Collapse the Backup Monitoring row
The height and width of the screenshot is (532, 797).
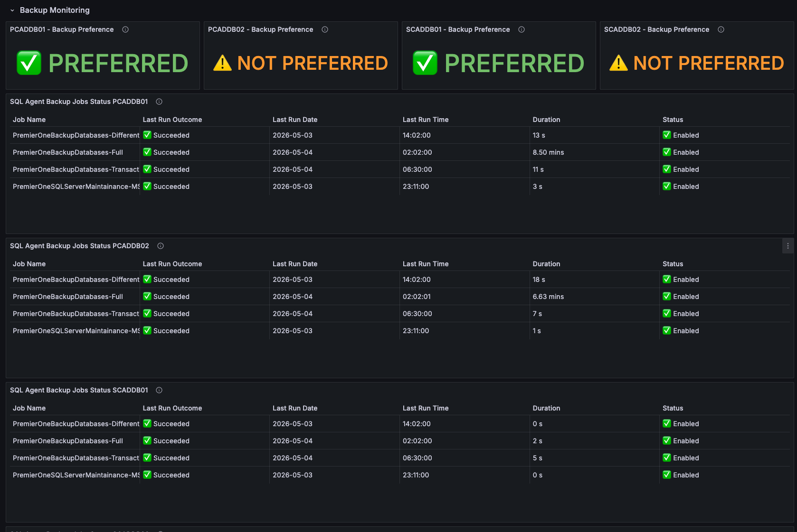point(12,10)
